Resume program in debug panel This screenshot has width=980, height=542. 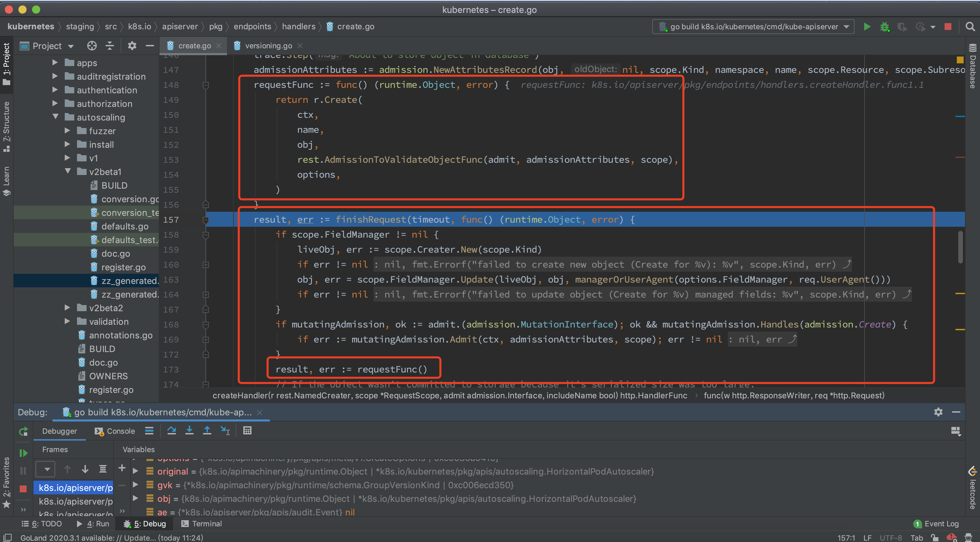click(23, 453)
